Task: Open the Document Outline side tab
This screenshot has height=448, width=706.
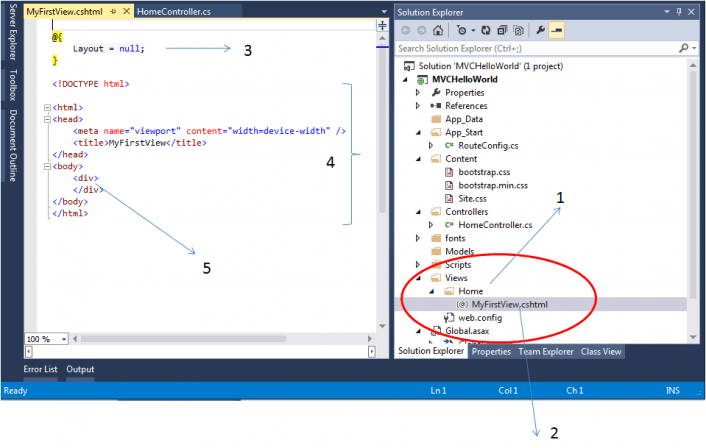Action: coord(13,145)
